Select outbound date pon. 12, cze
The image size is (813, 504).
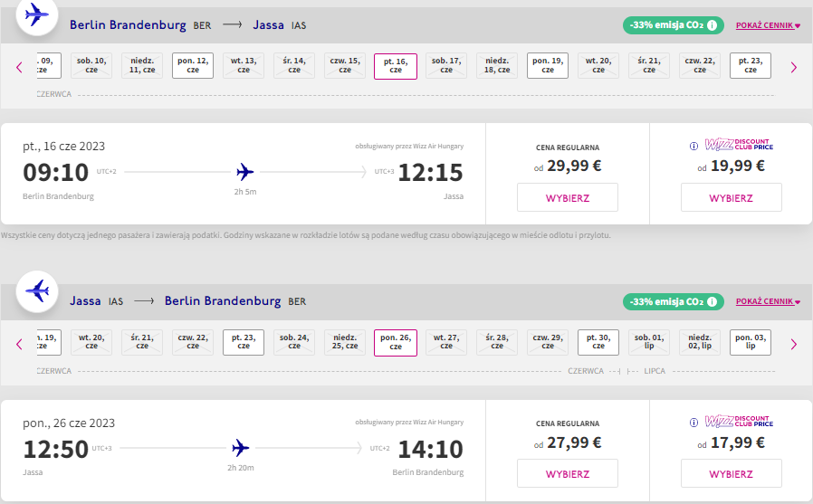(193, 65)
